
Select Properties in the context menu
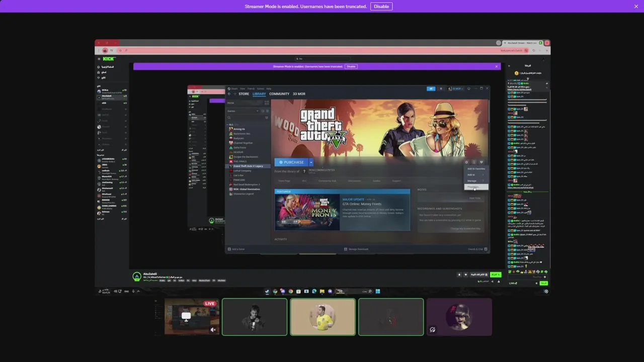tap(476, 187)
